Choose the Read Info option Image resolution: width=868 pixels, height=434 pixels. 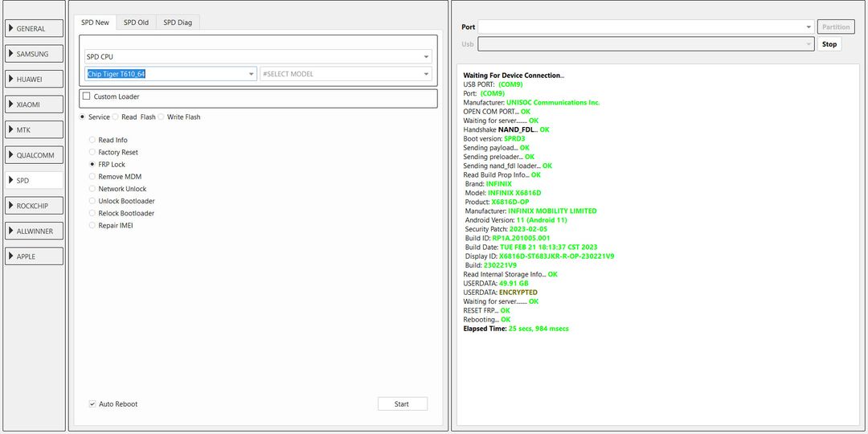pyautogui.click(x=108, y=140)
